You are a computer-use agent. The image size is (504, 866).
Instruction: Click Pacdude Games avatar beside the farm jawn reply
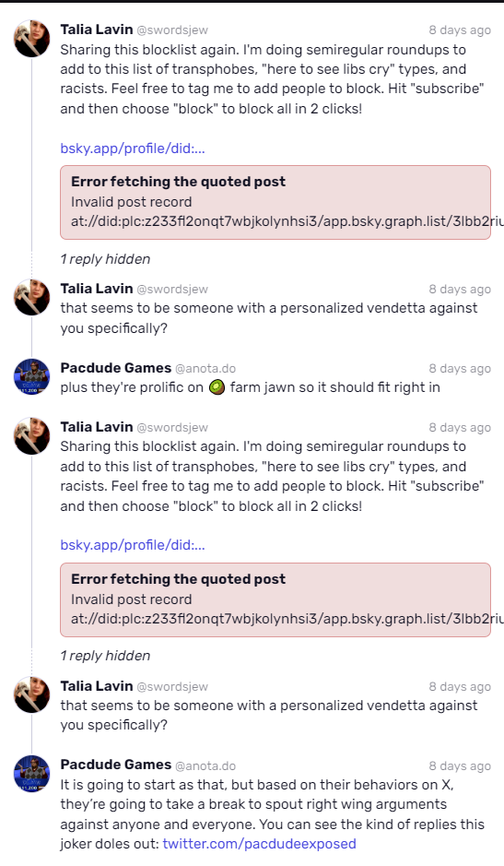(x=32, y=376)
